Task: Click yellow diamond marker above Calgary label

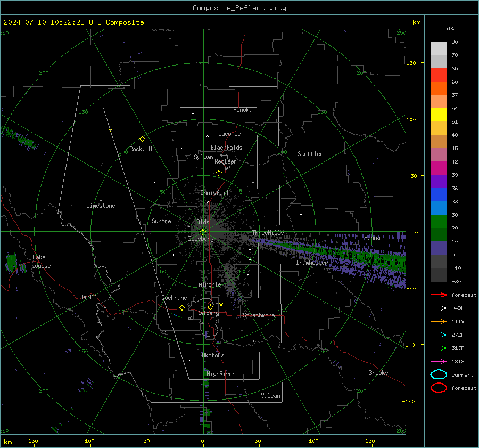Action: pos(210,307)
